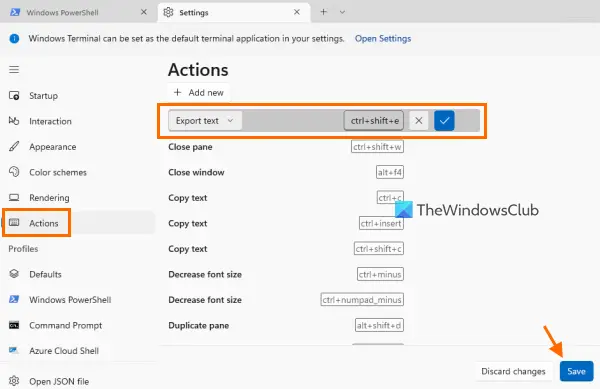Open Color schemes settings page
The image size is (600, 389).
pos(78,172)
